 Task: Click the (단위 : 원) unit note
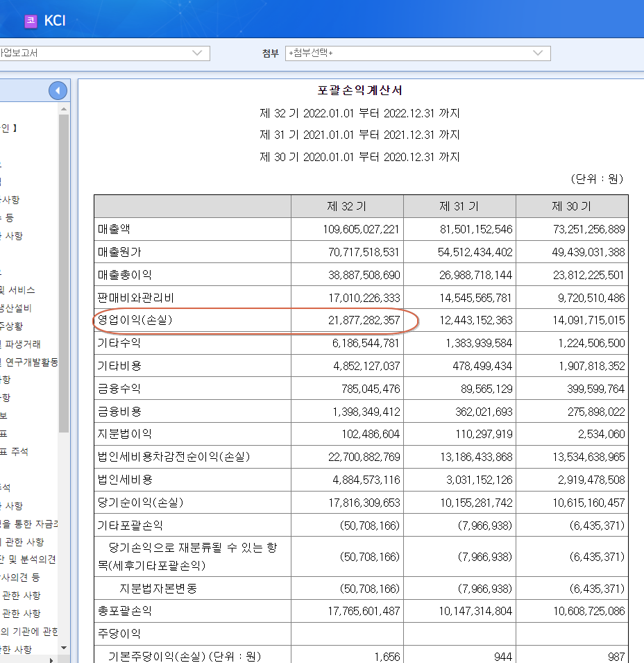(597, 179)
